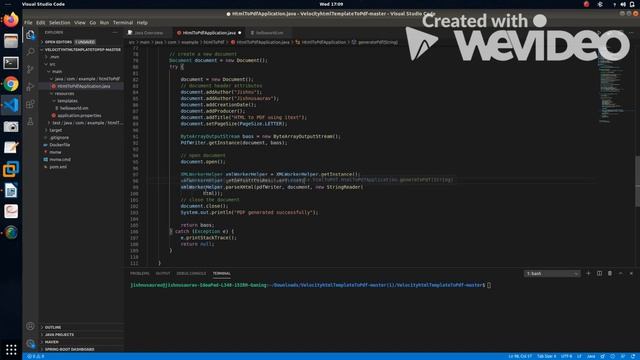The width and height of the screenshot is (640, 360).
Task: Click the editor vertical scrollbar thumb
Action: 637,181
